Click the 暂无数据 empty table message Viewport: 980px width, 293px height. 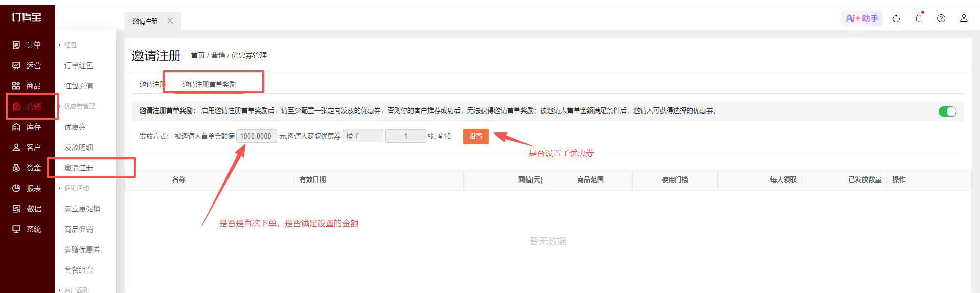548,241
